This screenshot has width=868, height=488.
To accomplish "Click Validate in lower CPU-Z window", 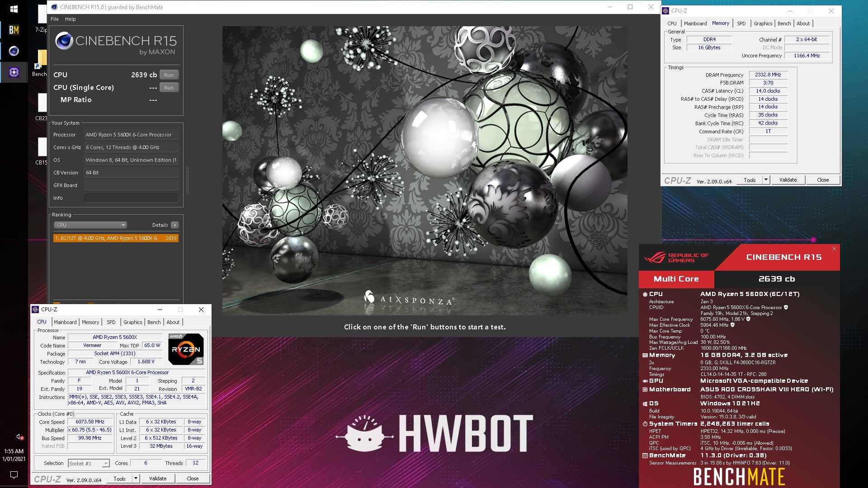I will (x=158, y=479).
